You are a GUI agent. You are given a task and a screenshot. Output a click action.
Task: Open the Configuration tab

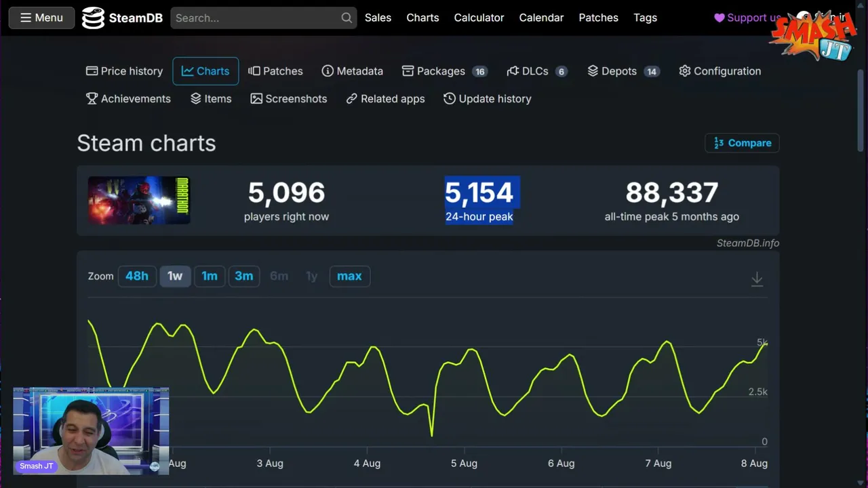(x=719, y=71)
